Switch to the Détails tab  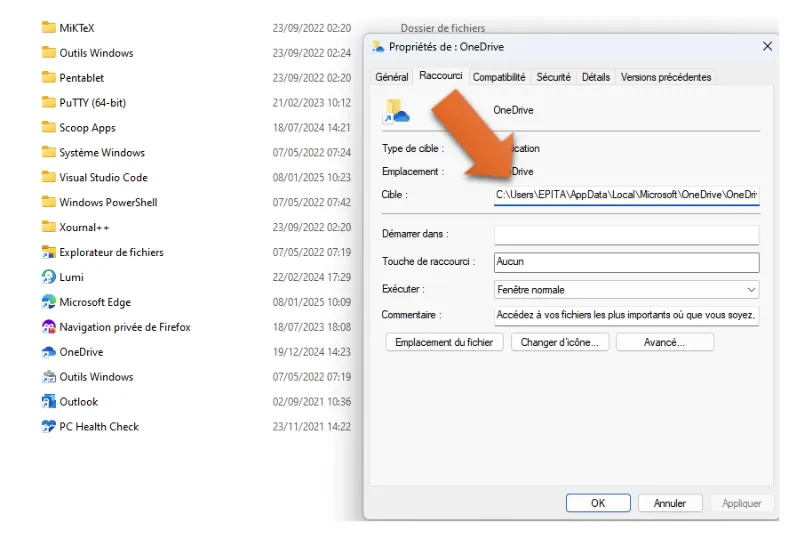pos(596,77)
